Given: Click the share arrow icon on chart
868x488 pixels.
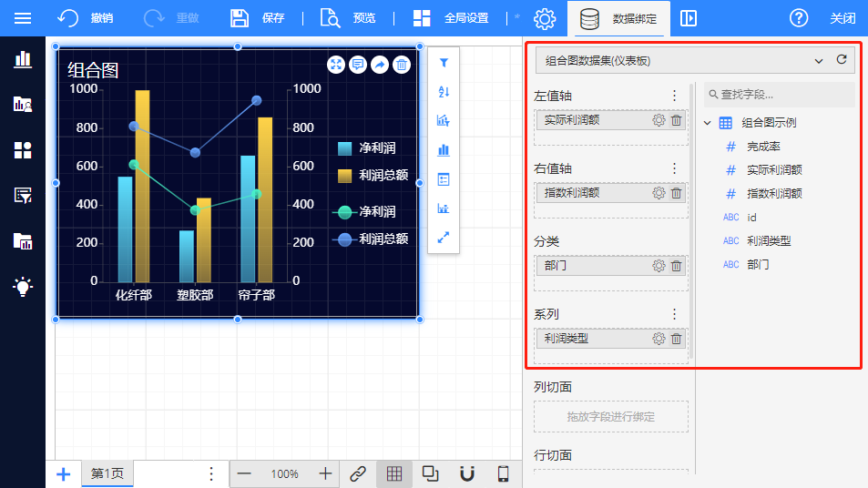Looking at the screenshot, I should [x=380, y=65].
